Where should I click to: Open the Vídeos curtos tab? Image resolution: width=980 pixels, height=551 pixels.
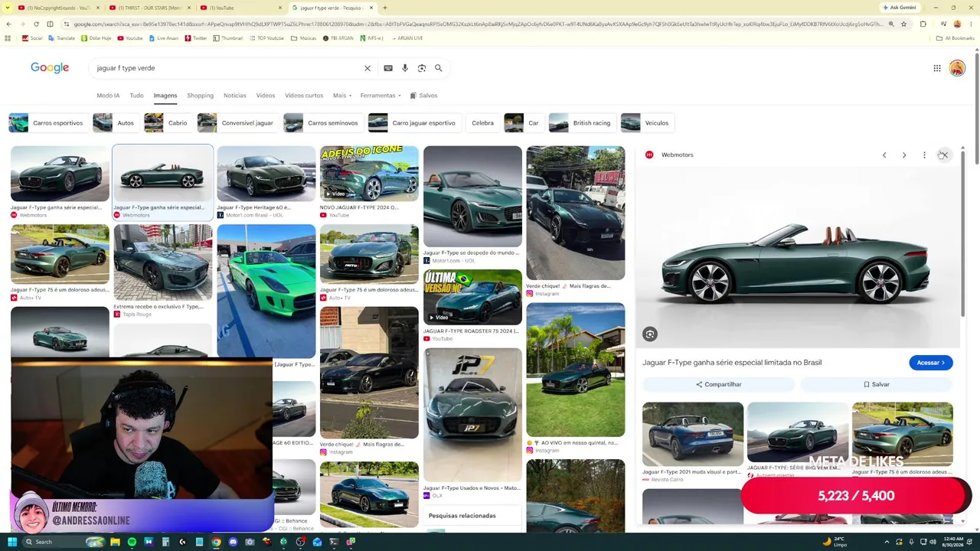click(304, 96)
